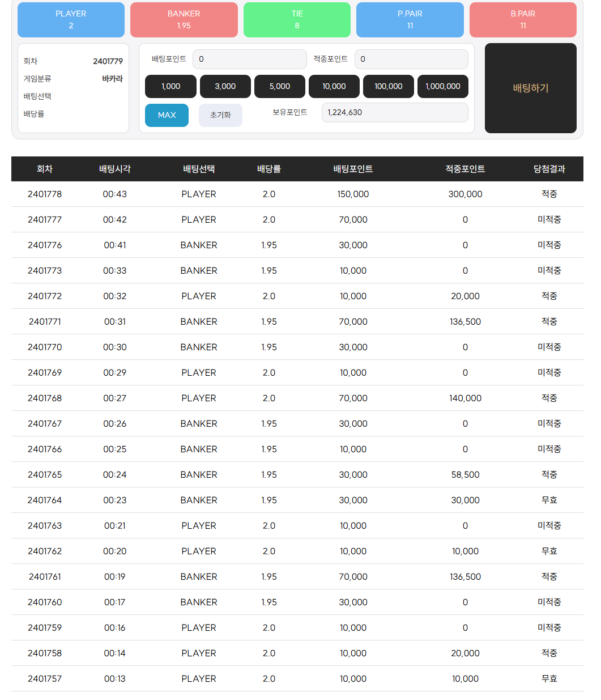Viewport: 601px width, 700px height.
Task: Reset bet with 초기화 button
Action: click(x=220, y=115)
